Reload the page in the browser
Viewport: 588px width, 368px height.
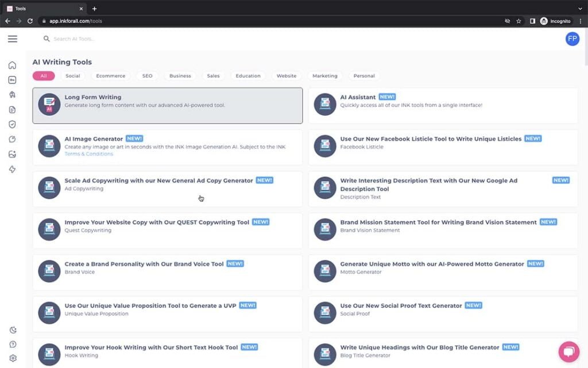point(30,21)
